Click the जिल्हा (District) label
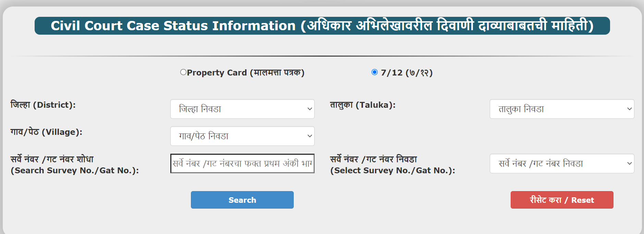This screenshot has height=234, width=644. (x=43, y=105)
